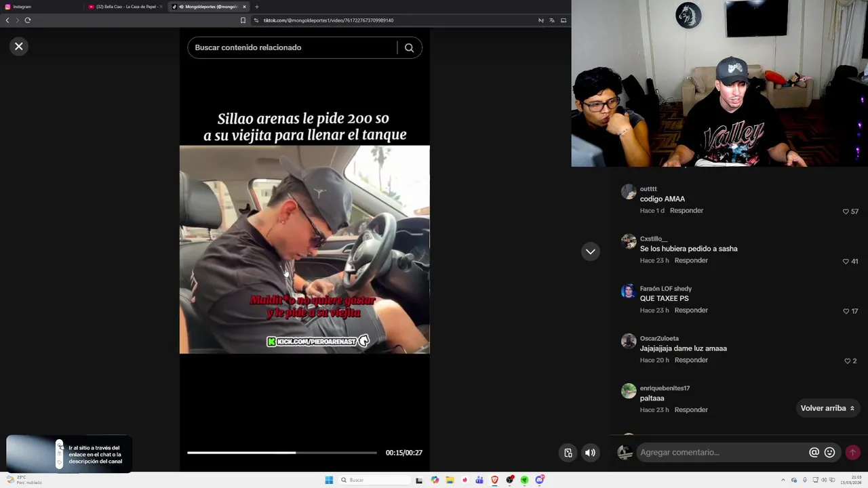Close the Mongoldeportes tab
Viewport: 868px width, 488px height.
(x=244, y=7)
